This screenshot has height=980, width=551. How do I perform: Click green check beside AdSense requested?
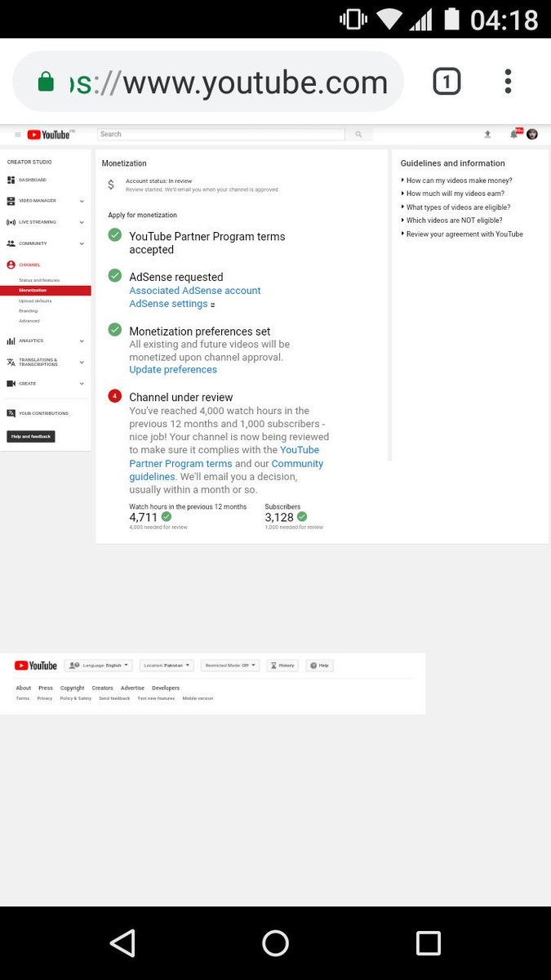[115, 276]
